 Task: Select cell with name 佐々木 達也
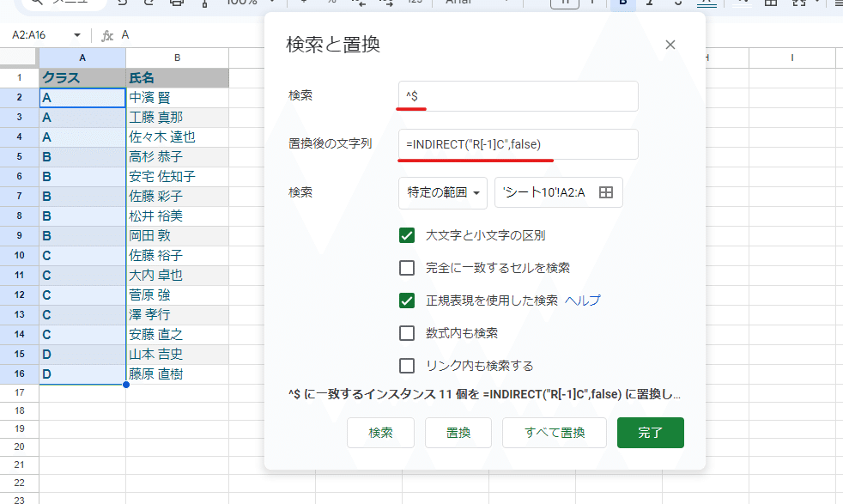[178, 137]
